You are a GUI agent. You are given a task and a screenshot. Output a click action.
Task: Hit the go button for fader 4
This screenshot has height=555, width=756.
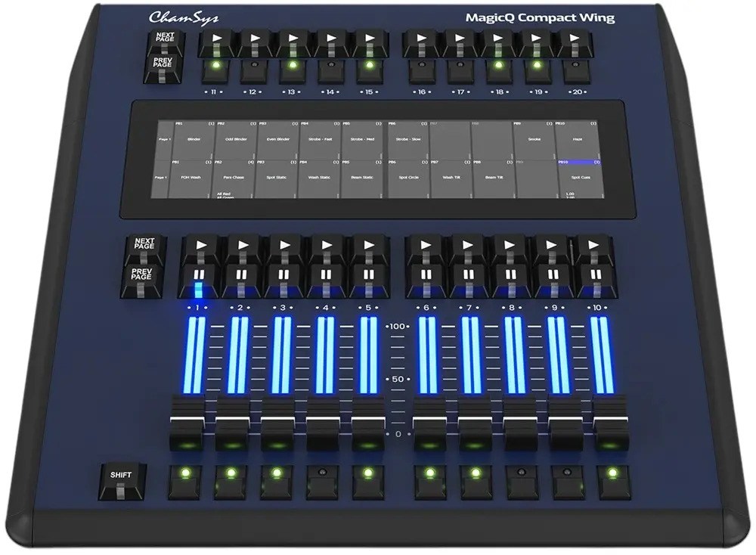327,250
